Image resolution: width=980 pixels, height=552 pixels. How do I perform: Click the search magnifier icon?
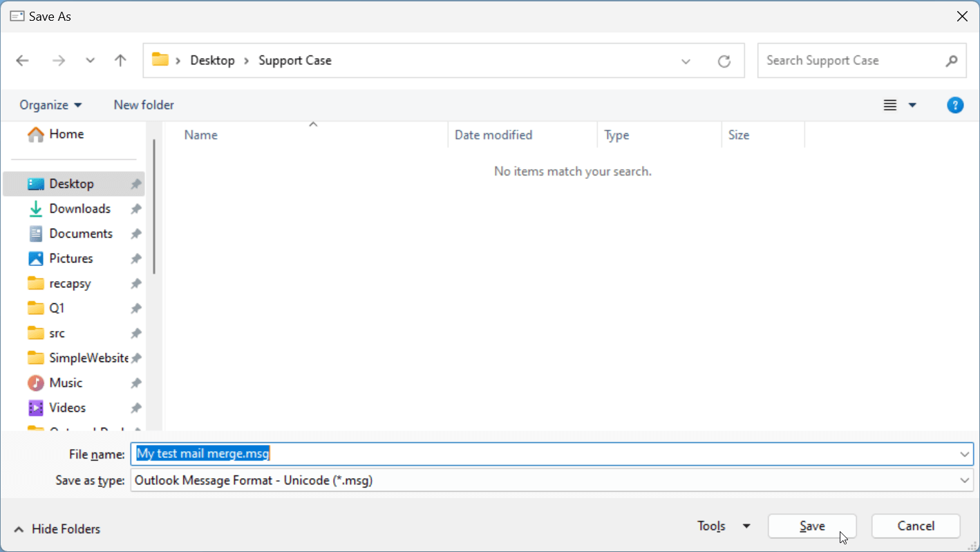pyautogui.click(x=952, y=61)
